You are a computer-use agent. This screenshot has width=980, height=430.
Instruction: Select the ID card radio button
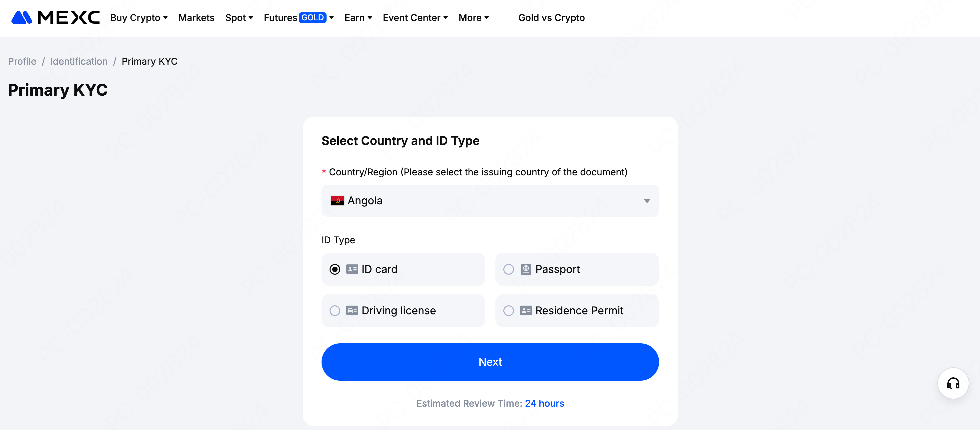pyautogui.click(x=335, y=269)
